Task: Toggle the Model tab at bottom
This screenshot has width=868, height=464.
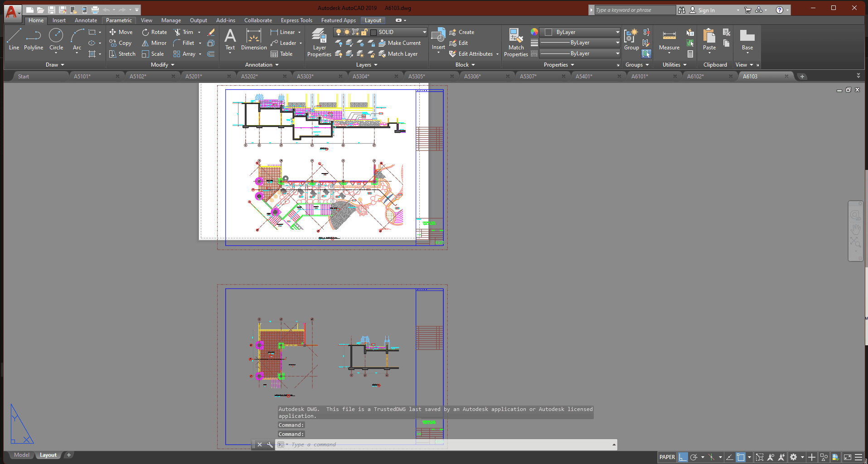Action: 21,455
